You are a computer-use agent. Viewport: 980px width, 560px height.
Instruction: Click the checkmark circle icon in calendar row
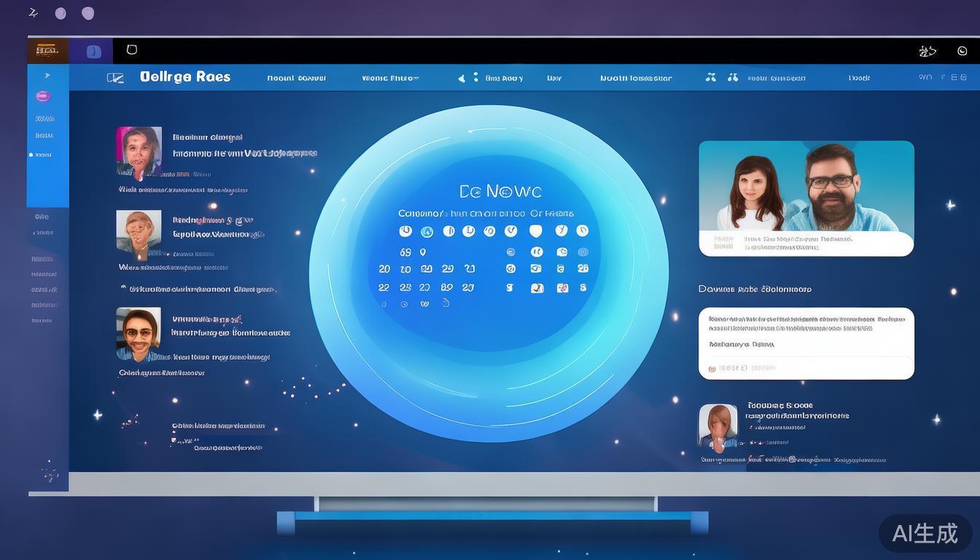tap(510, 231)
